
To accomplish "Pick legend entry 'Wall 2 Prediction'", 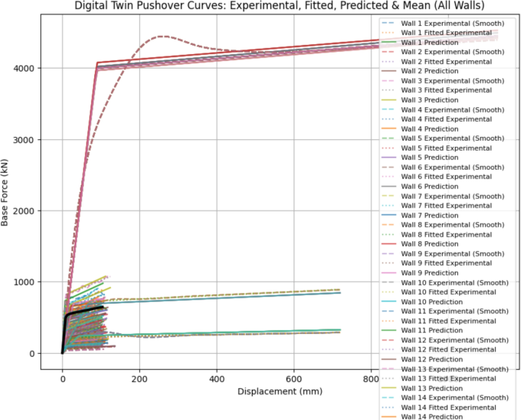I will (420, 71).
